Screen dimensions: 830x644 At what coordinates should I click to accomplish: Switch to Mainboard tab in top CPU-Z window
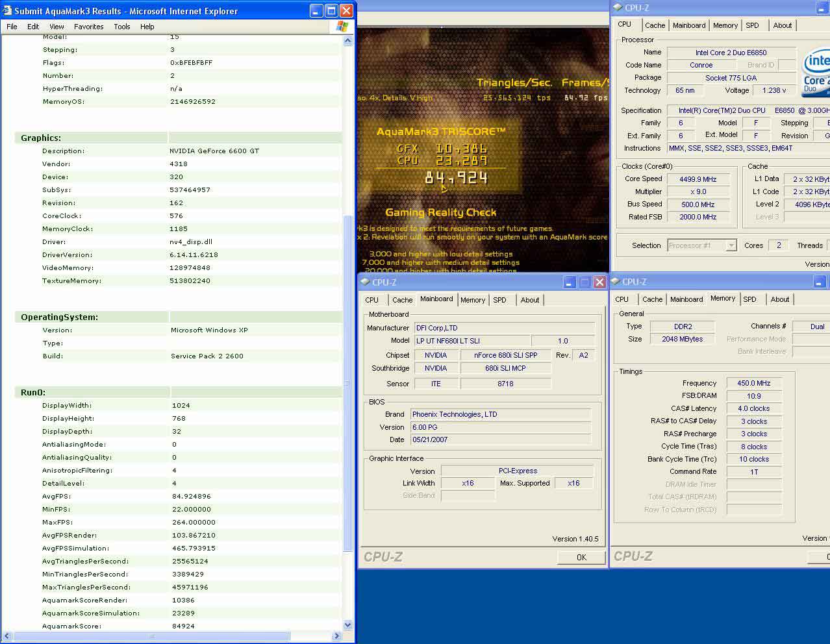(689, 25)
